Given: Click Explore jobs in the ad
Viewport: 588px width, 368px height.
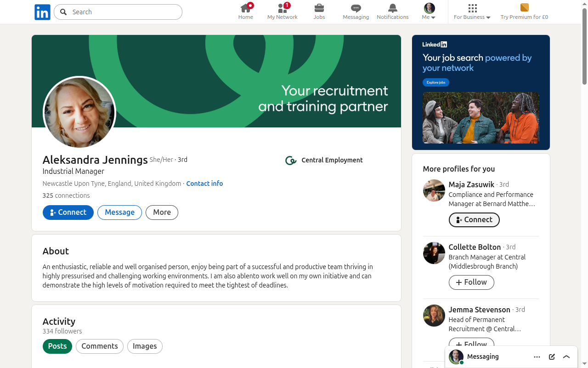Looking at the screenshot, I should [436, 82].
